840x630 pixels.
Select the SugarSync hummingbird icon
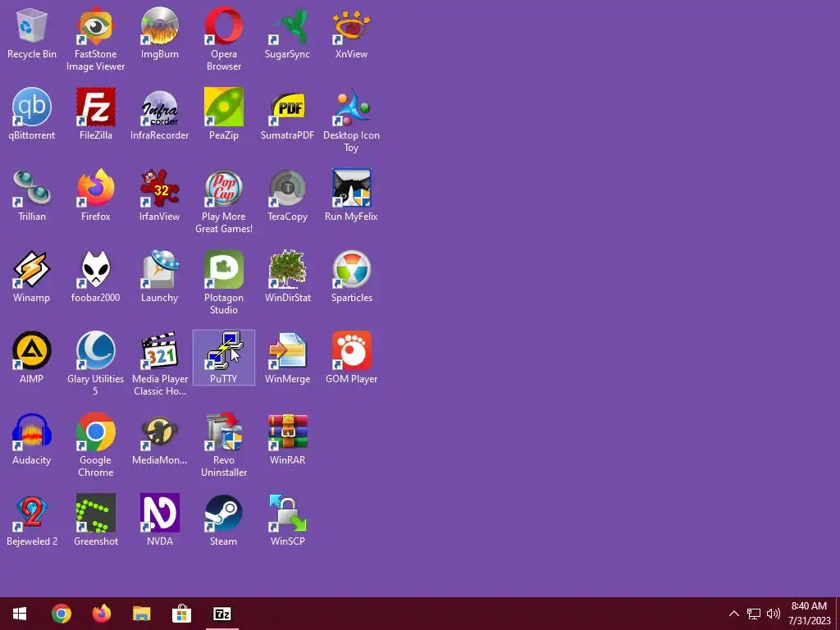point(288,34)
